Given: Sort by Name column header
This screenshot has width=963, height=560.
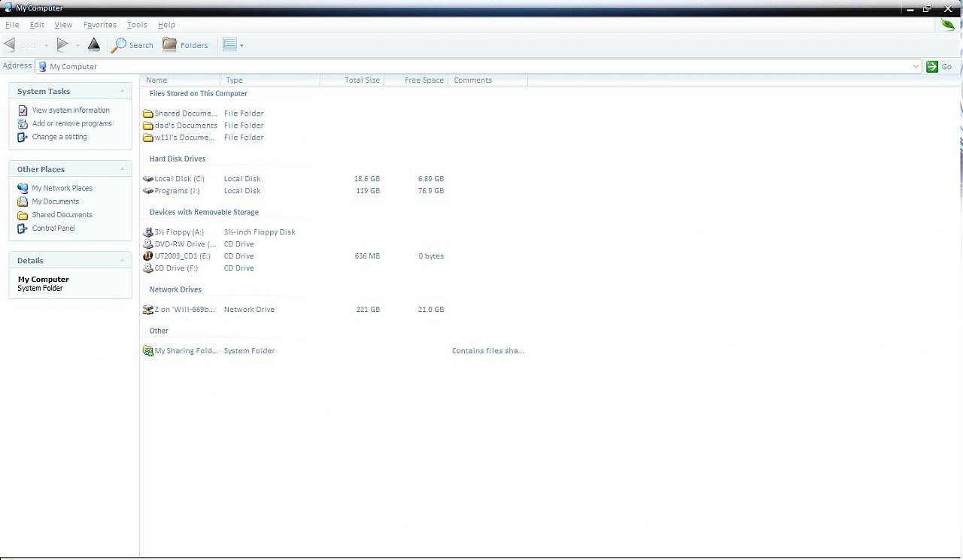Looking at the screenshot, I should [180, 80].
